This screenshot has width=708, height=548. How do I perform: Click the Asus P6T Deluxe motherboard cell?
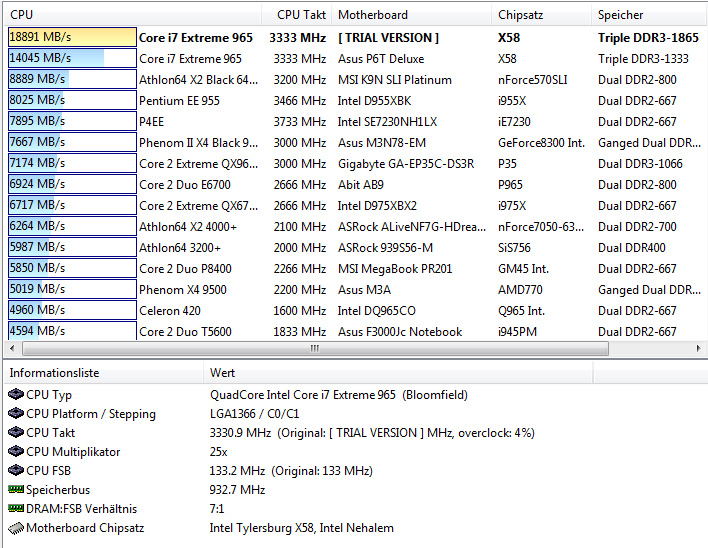(x=381, y=59)
